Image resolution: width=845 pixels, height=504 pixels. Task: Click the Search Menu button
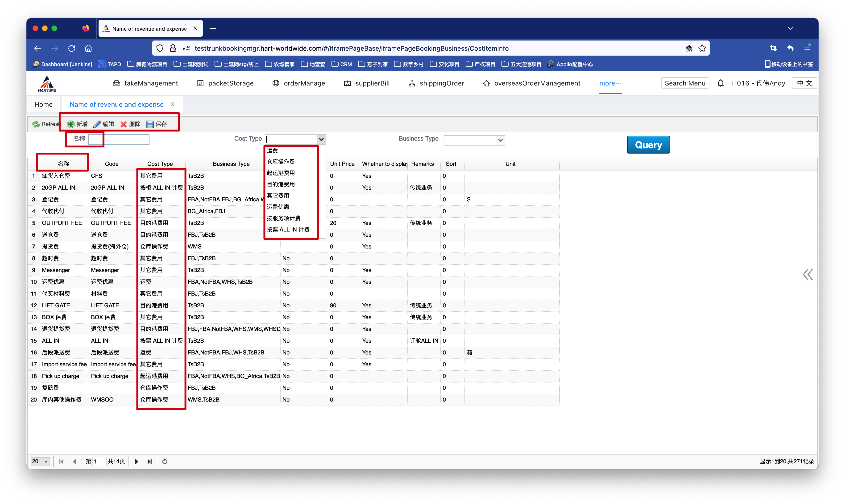pos(685,83)
